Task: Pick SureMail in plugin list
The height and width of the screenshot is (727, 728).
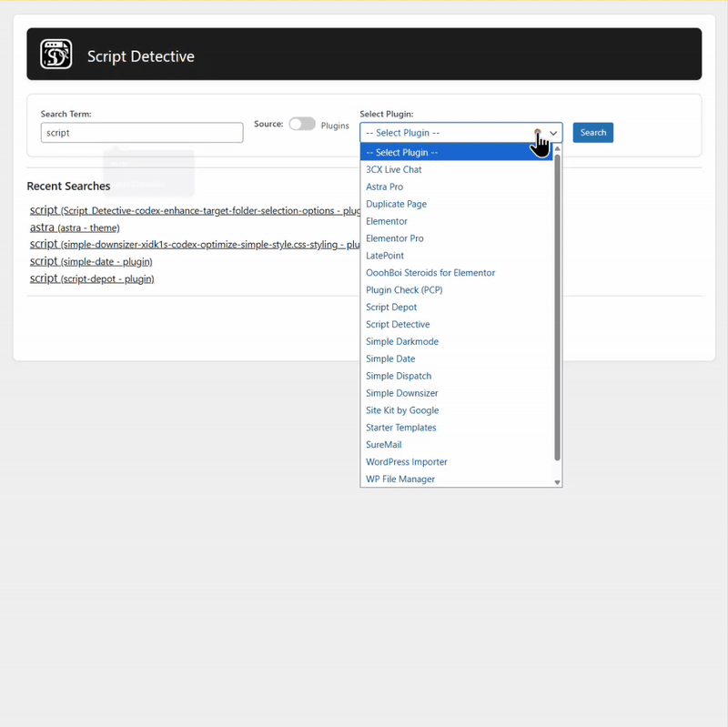Action: pos(457,444)
